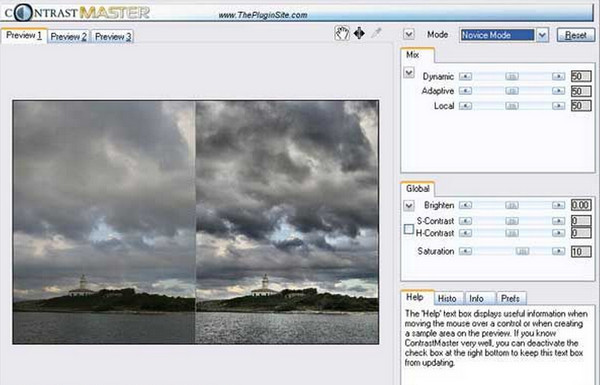Image resolution: width=600 pixels, height=385 pixels.
Task: Click the original half of the preview image
Action: pyautogui.click(x=104, y=222)
